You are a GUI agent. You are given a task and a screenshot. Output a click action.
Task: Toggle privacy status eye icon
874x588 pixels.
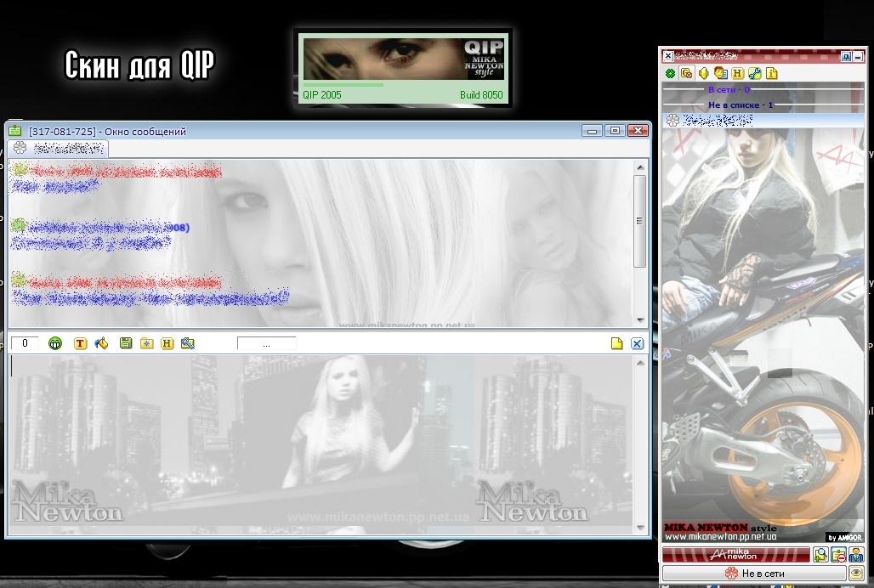pyautogui.click(x=856, y=573)
